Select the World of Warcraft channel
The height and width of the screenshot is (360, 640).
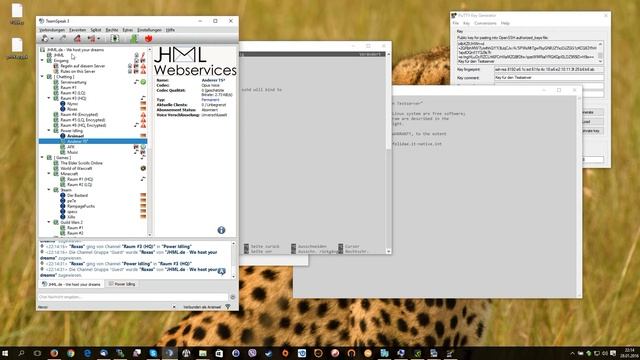[76, 168]
